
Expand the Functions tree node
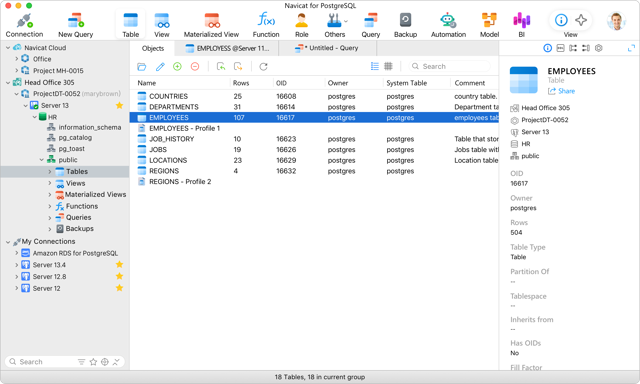coord(50,206)
